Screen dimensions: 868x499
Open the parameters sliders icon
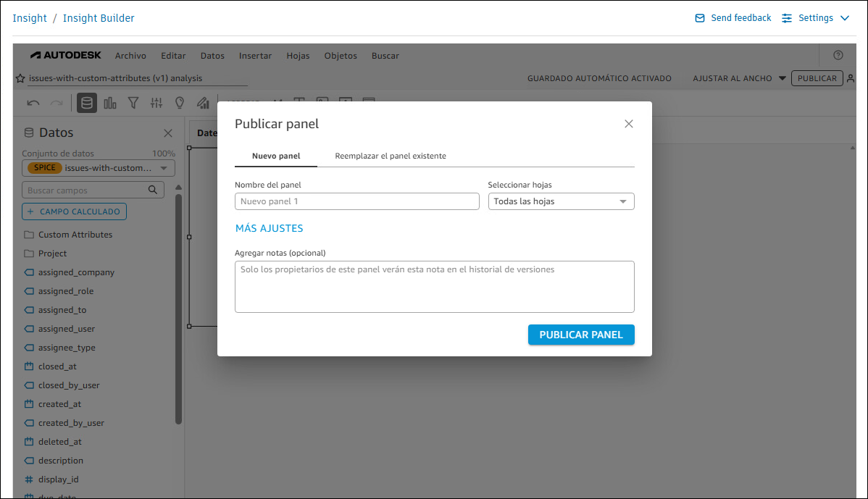click(x=156, y=102)
